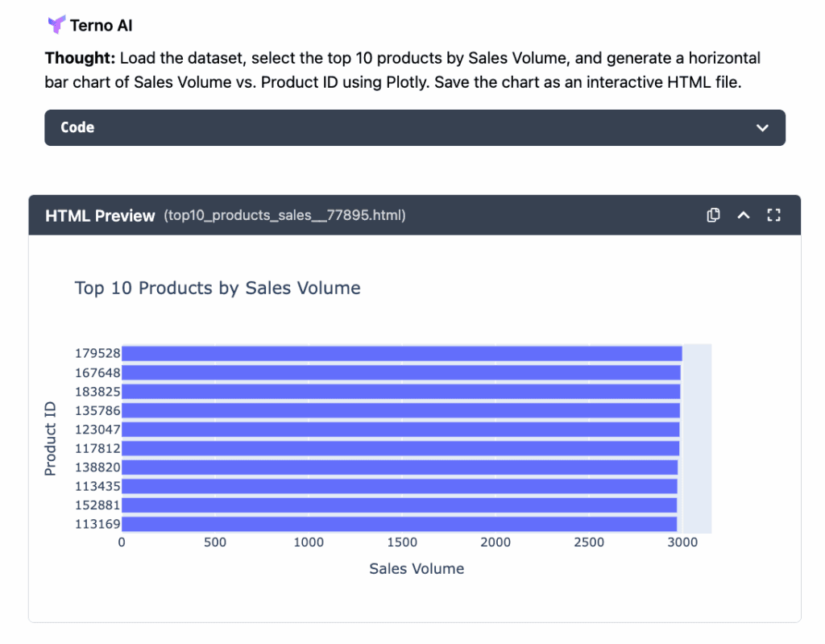
Task: Click the Code button
Action: [x=77, y=127]
